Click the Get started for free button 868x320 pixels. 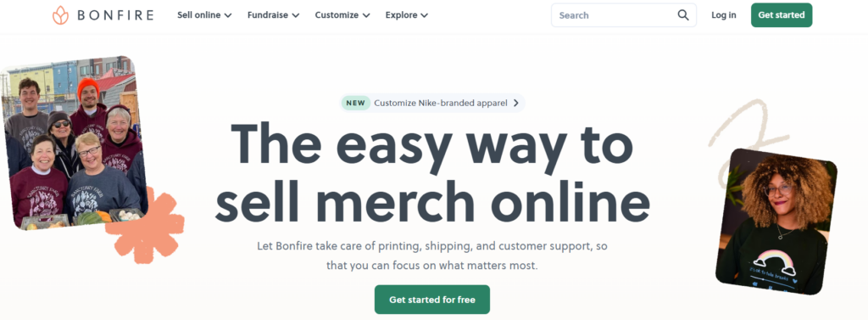tap(432, 300)
